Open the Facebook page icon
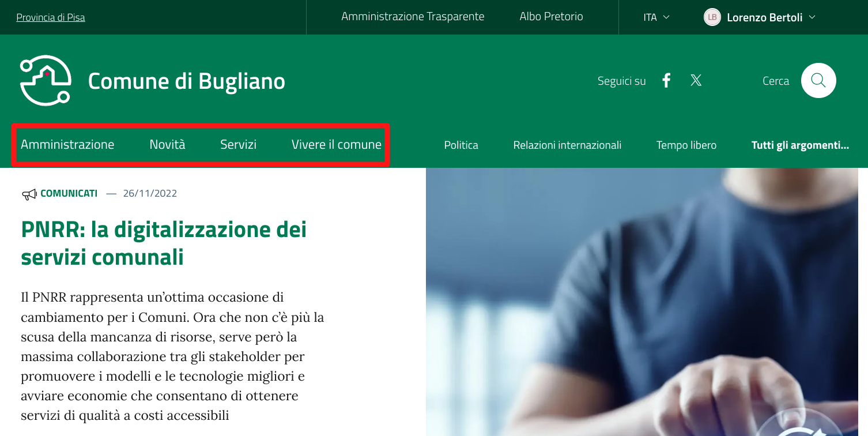Viewport: 868px width, 436px height. click(666, 81)
